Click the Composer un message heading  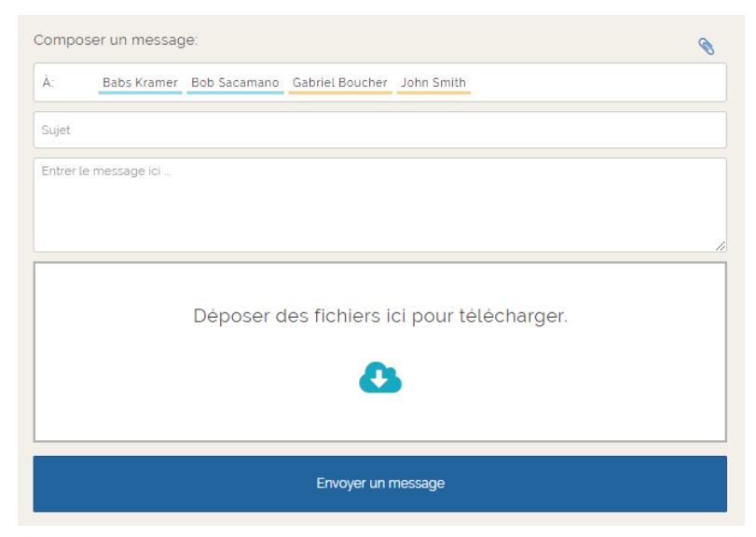pyautogui.click(x=115, y=41)
